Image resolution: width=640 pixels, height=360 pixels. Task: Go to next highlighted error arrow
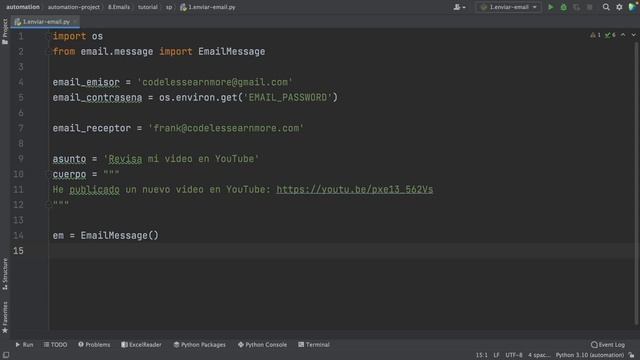633,35
